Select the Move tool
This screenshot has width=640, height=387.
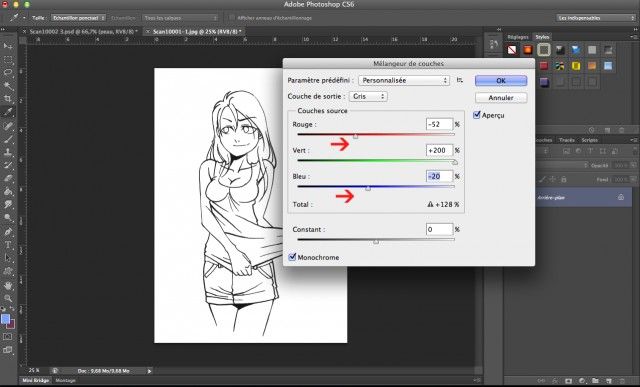point(8,46)
